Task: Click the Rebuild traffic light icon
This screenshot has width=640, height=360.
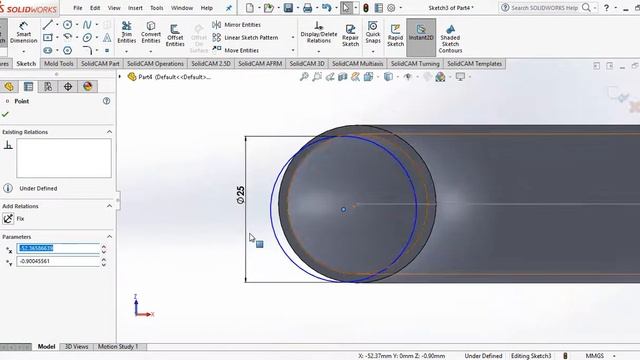Action: coord(366,8)
